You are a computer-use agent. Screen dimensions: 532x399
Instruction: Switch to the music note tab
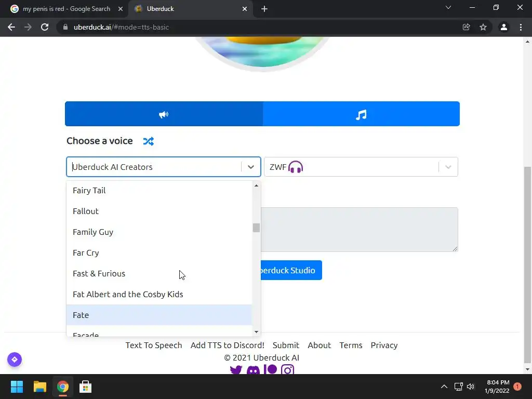click(361, 114)
